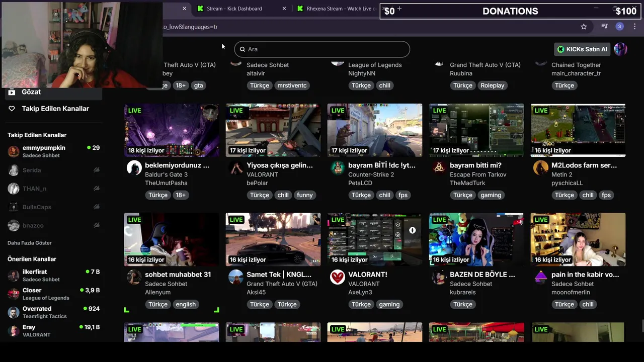
Task: Open Baldur's Gate 3 stream thumbnail
Action: [x=172, y=130]
